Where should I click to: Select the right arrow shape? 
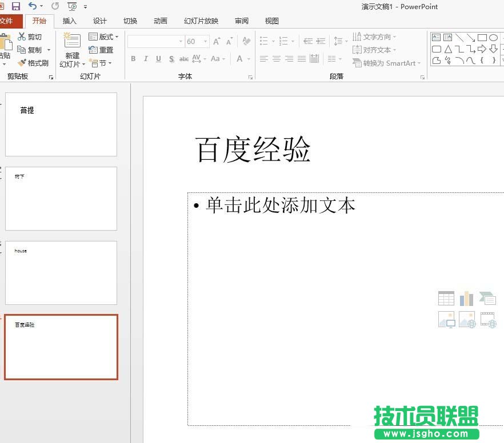[482, 49]
